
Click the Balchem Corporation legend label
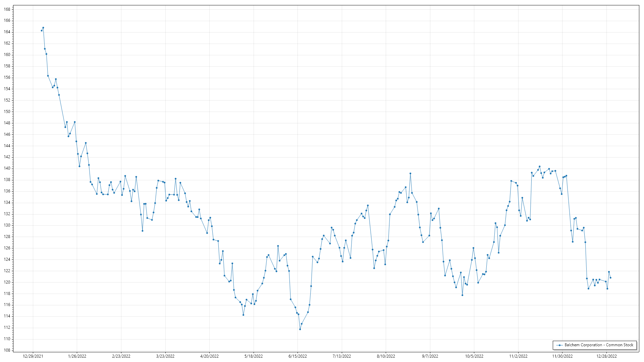(599, 345)
